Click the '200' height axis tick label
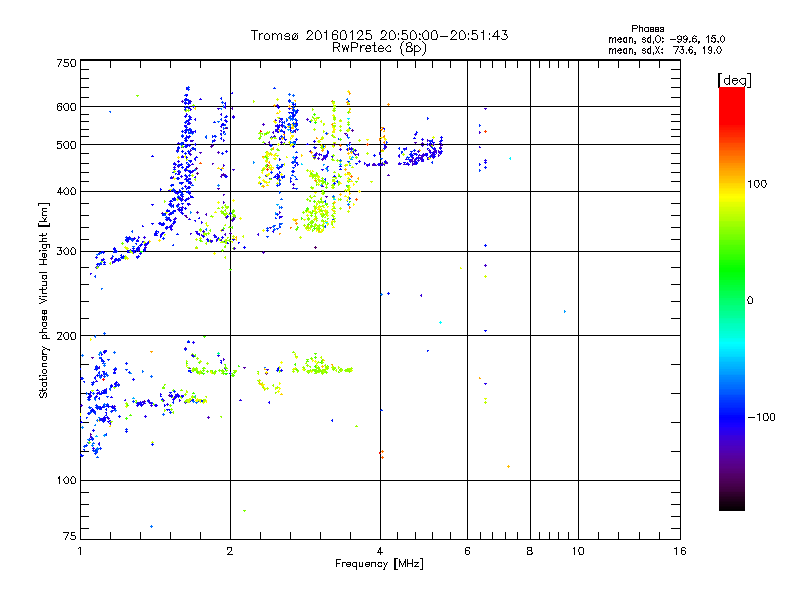This screenshot has width=800, height=600. tap(66, 336)
